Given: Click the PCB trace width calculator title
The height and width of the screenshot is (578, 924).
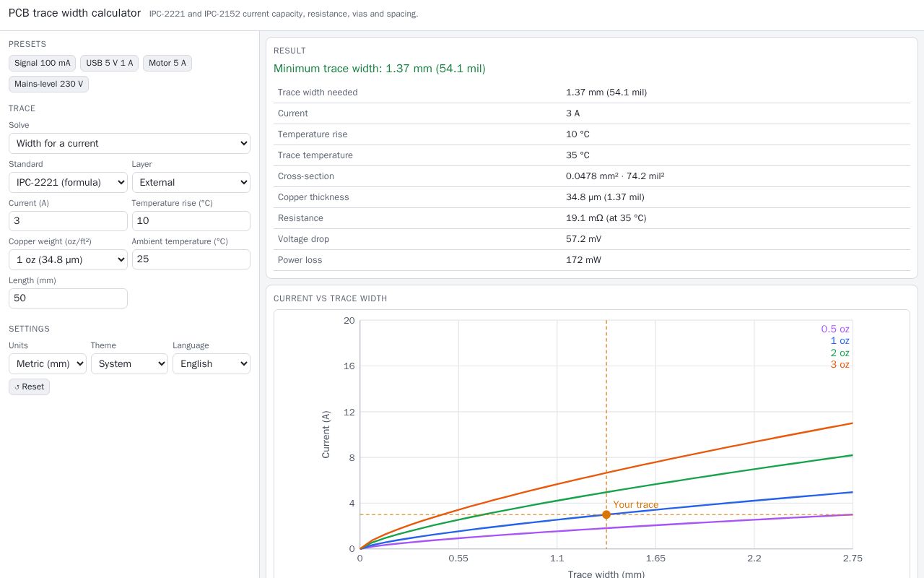Looking at the screenshot, I should coord(74,13).
